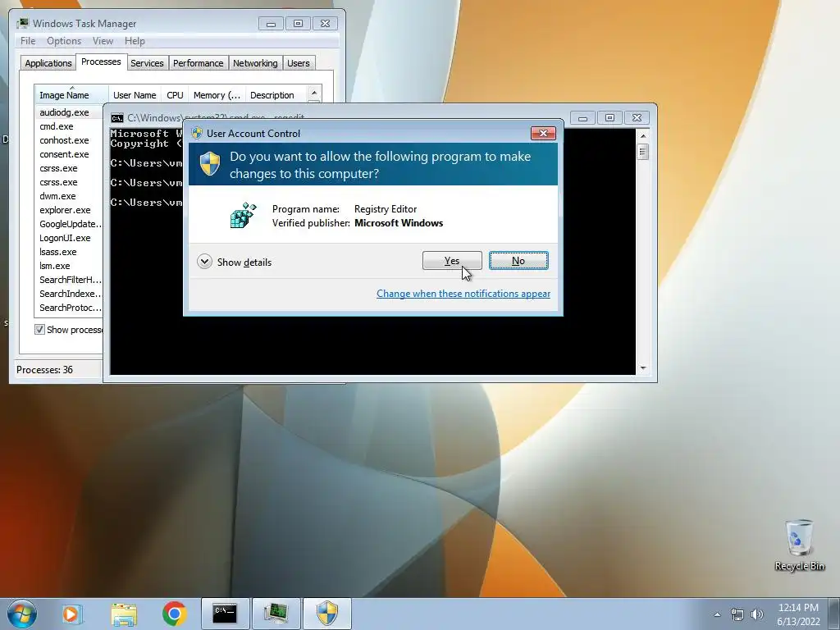Click the UAC shield icon in banner
840x630 pixels.
pos(209,164)
